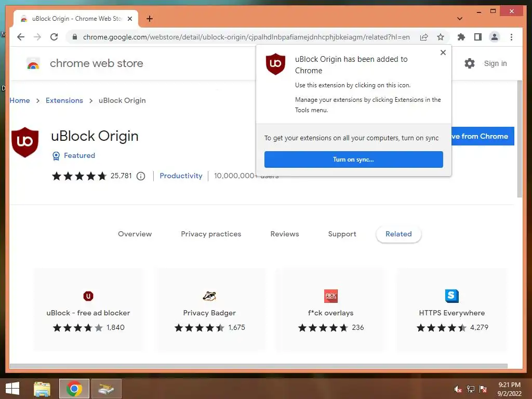The image size is (532, 399).
Task: Click the large uBlock Origin logo
Action: tap(25, 142)
